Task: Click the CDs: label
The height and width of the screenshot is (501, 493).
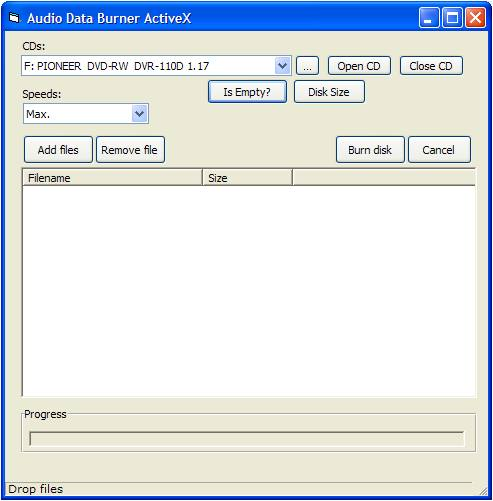Action: pos(34,46)
